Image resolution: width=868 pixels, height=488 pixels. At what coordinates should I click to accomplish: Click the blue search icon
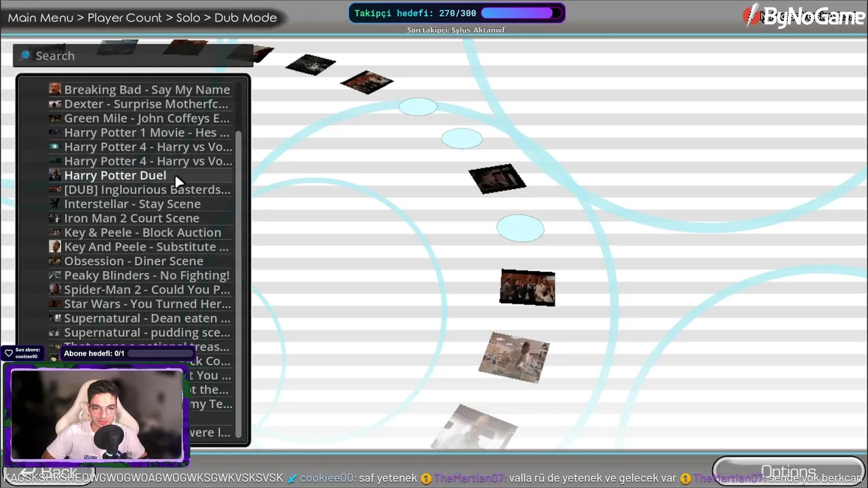(26, 56)
